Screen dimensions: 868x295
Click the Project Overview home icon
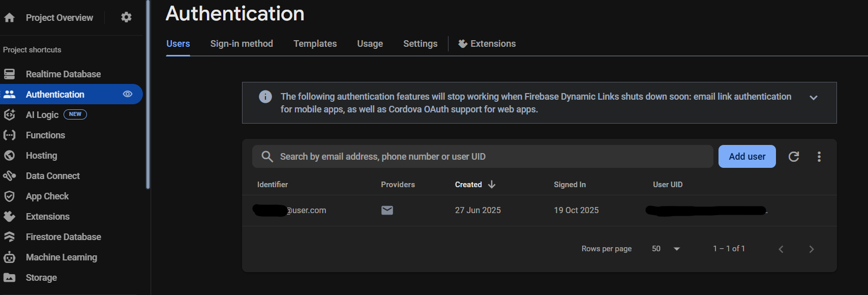click(x=9, y=18)
